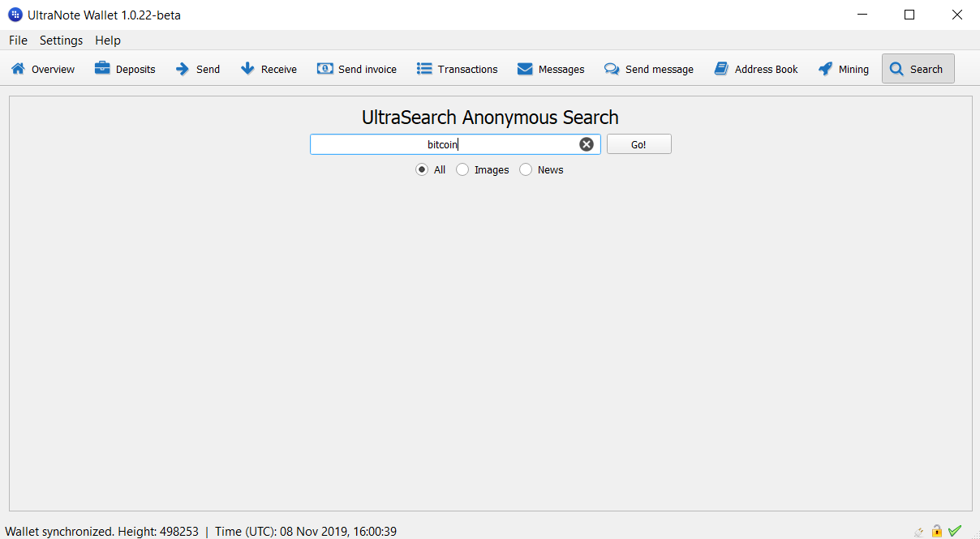Click the UltraSearch Anonymous Search heading
This screenshot has height=539, width=980.
click(x=490, y=117)
